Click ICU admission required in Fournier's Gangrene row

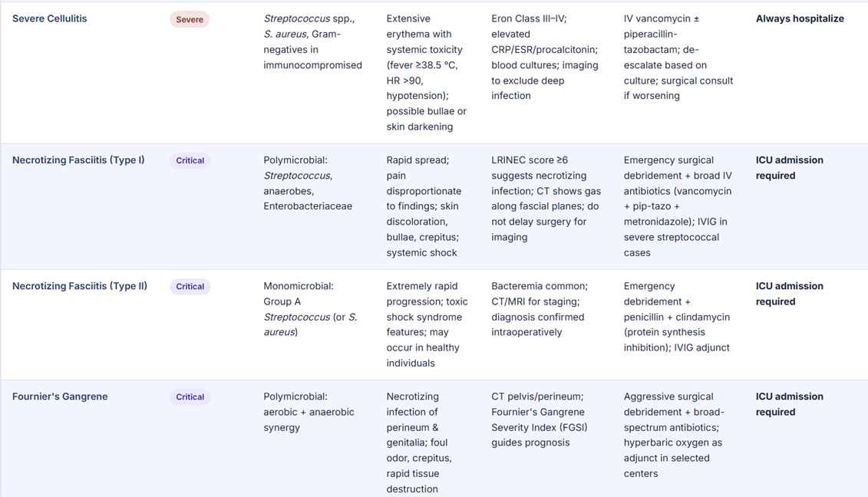[x=789, y=404]
